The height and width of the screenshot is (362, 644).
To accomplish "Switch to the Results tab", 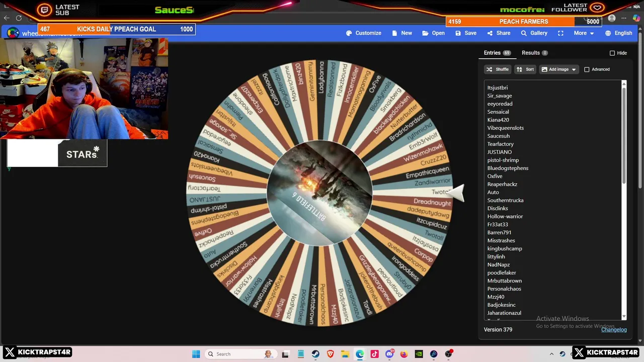I will [x=534, y=53].
